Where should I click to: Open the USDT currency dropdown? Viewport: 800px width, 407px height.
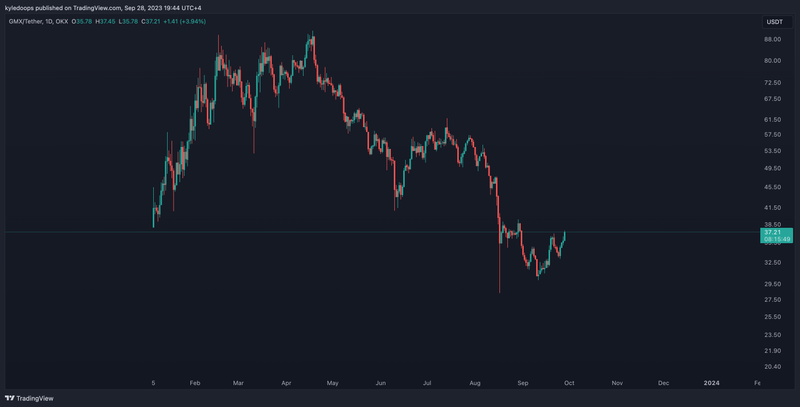pyautogui.click(x=774, y=21)
